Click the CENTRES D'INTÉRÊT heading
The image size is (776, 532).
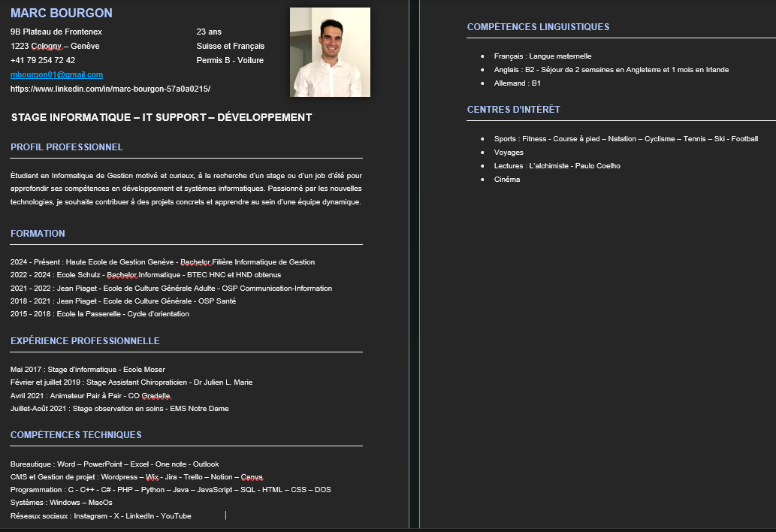point(513,110)
